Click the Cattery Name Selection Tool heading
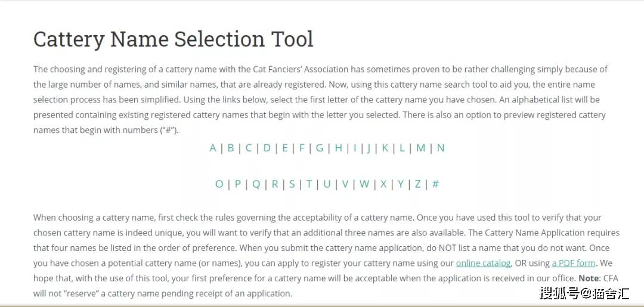The image size is (644, 307). 173,39
